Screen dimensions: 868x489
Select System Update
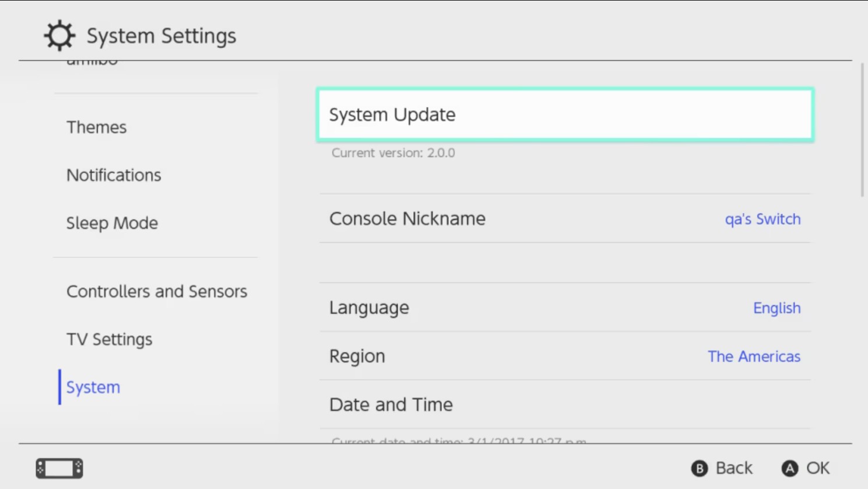[564, 114]
